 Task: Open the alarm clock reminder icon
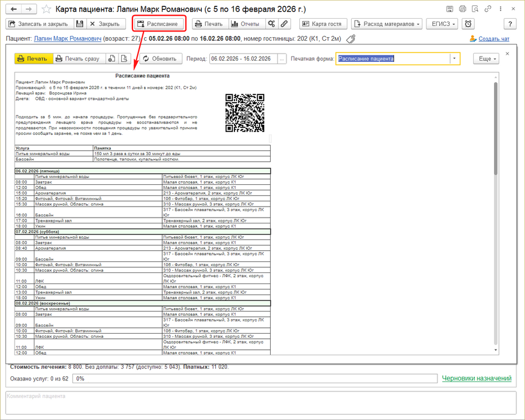(x=468, y=24)
